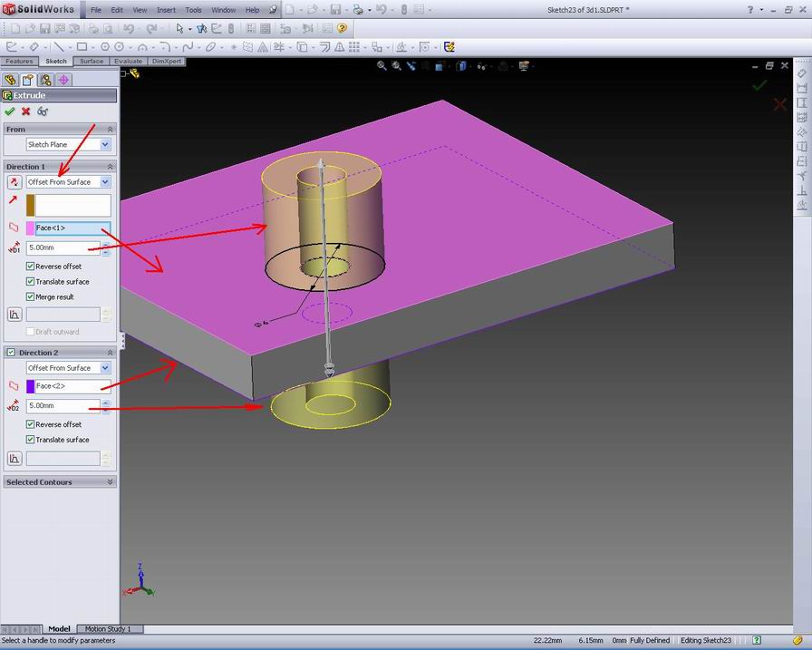Image resolution: width=812 pixels, height=650 pixels.
Task: Switch to the Motion Study 1 tab
Action: 107,628
